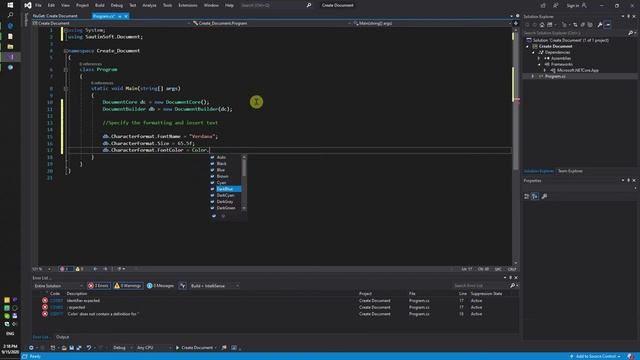
Task: Open the Debug configuration dropdown
Action: point(122,348)
